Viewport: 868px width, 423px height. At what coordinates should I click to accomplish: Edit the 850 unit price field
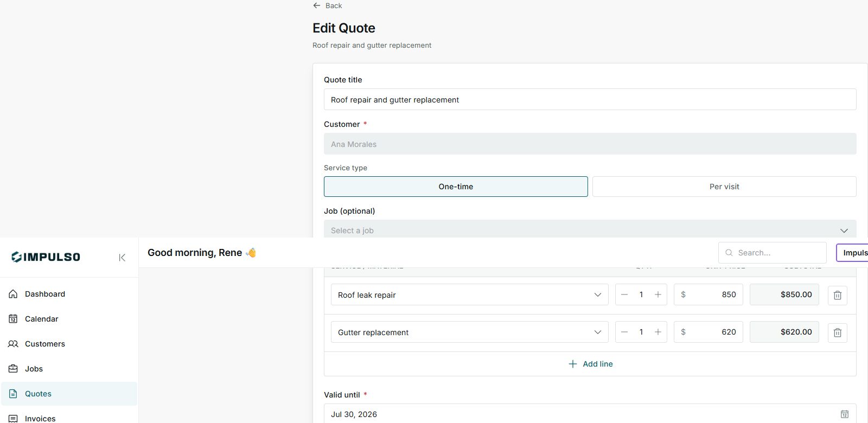(x=709, y=294)
